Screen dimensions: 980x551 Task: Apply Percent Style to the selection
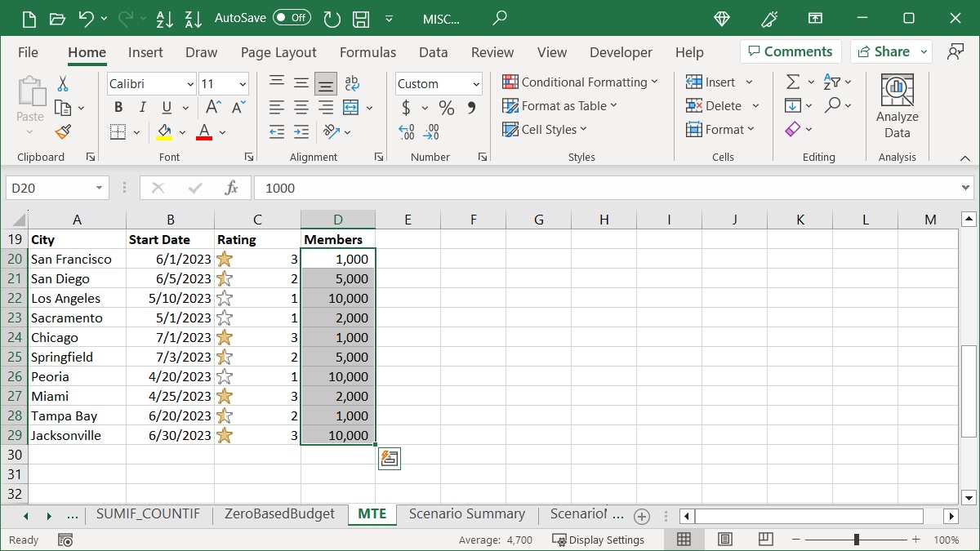(x=446, y=107)
